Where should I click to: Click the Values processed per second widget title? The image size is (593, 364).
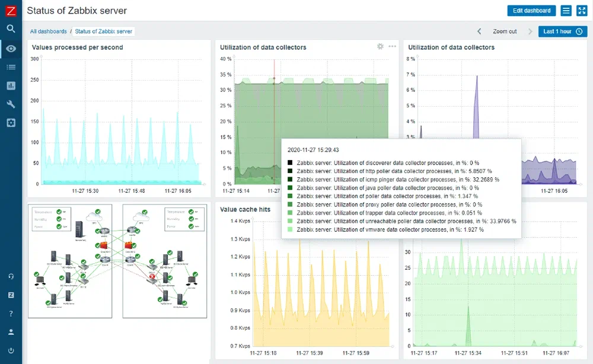point(77,47)
